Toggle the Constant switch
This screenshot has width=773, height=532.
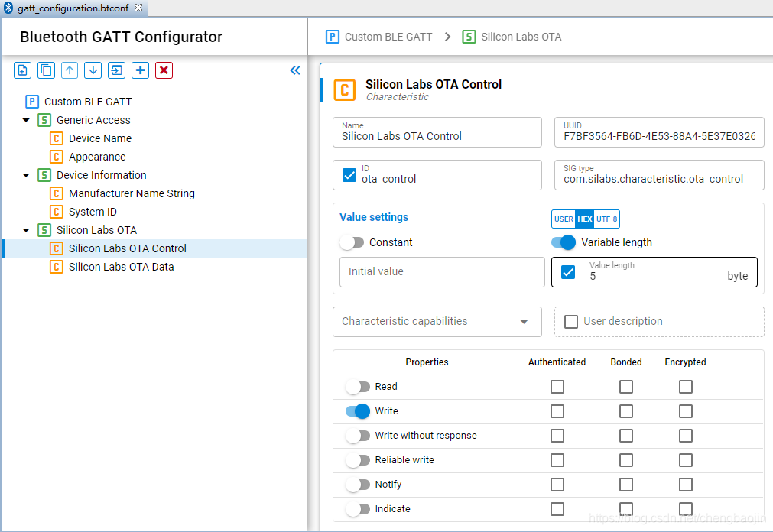click(x=352, y=242)
